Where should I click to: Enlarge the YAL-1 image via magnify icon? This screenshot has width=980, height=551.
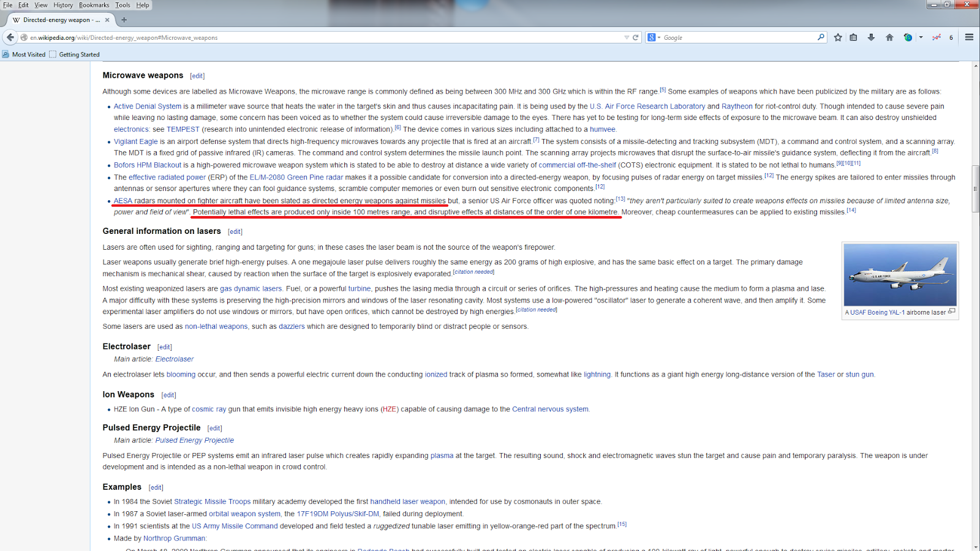tap(951, 312)
